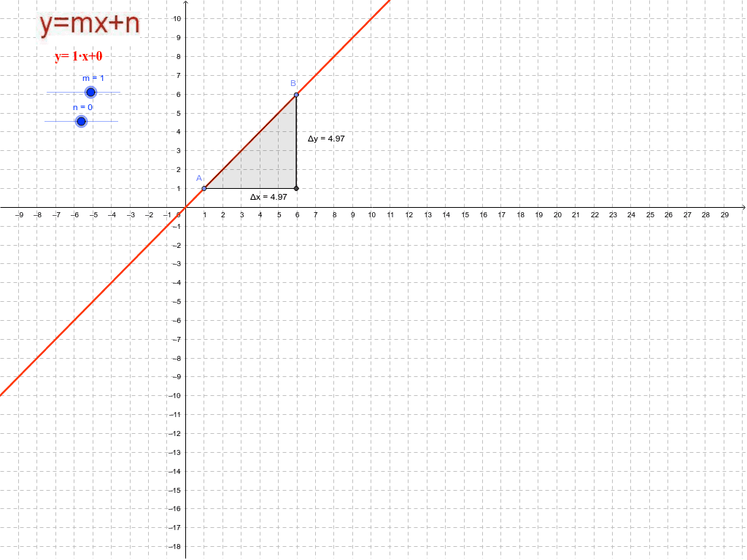Click the point A label
The width and height of the screenshot is (747, 560).
[x=199, y=178]
